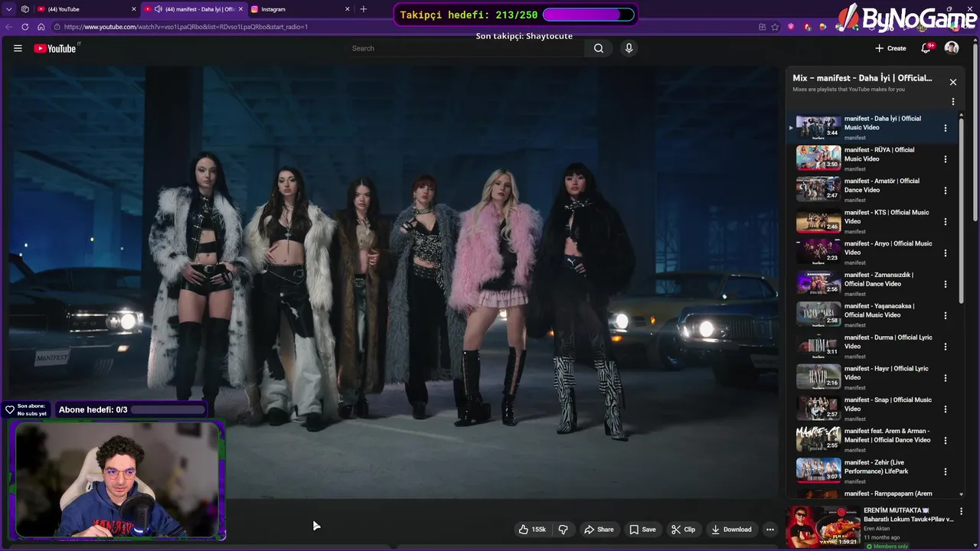Play Amatör Official Dance Video thumbnail
Image resolution: width=980 pixels, height=551 pixels.
(818, 189)
